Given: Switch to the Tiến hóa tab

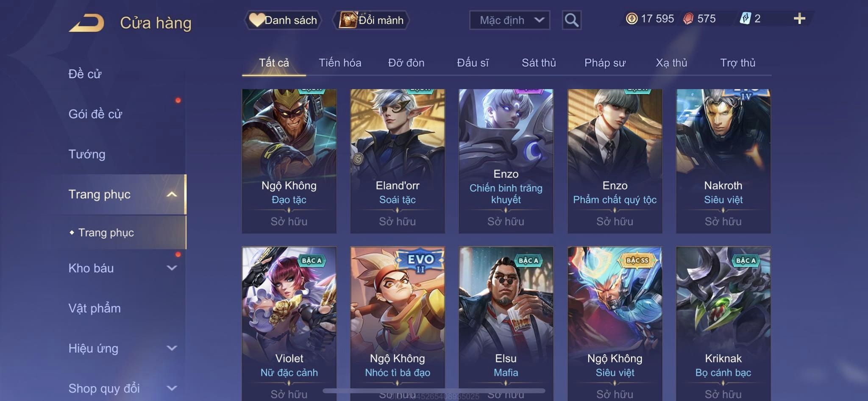Looking at the screenshot, I should tap(340, 63).
